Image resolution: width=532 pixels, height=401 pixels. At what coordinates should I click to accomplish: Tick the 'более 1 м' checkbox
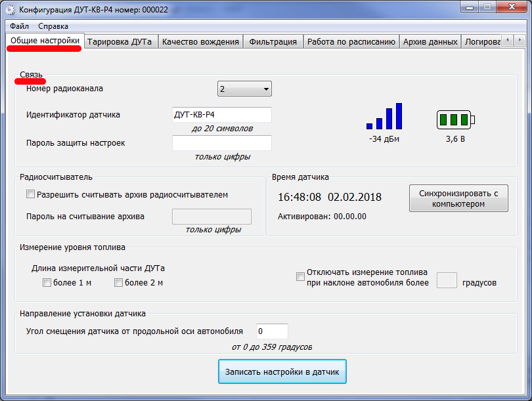point(47,282)
